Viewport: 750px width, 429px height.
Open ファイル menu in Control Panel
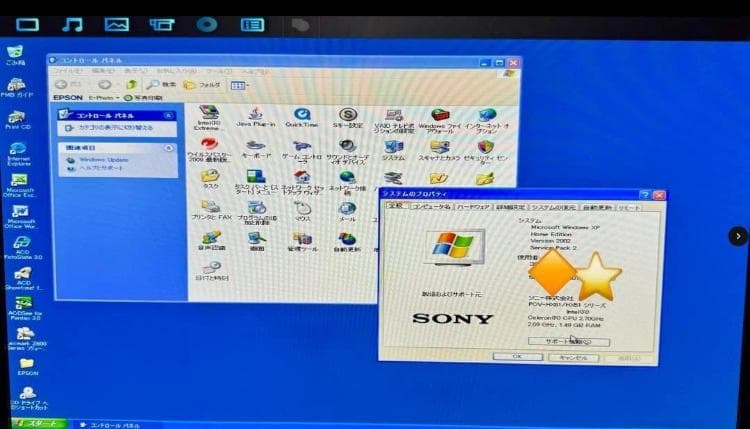67,71
